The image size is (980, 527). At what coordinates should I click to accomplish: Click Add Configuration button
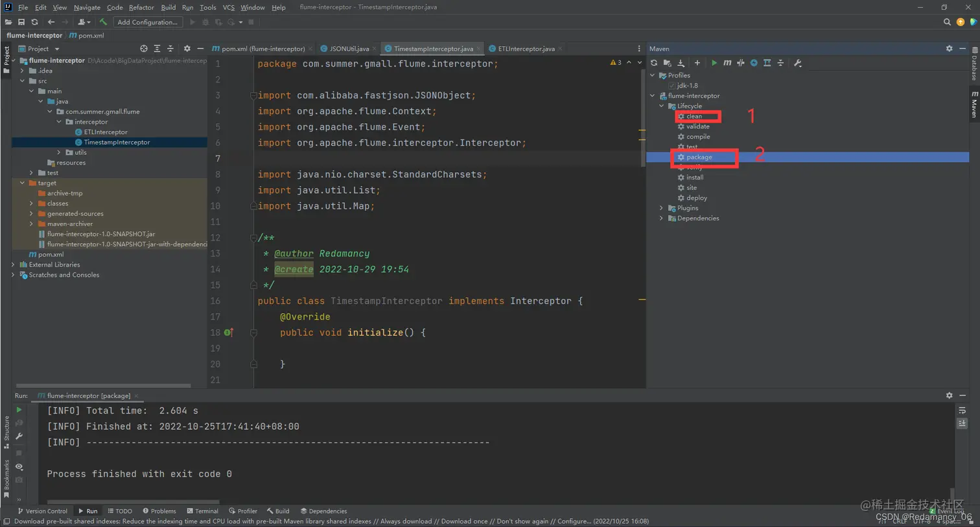[x=148, y=22]
